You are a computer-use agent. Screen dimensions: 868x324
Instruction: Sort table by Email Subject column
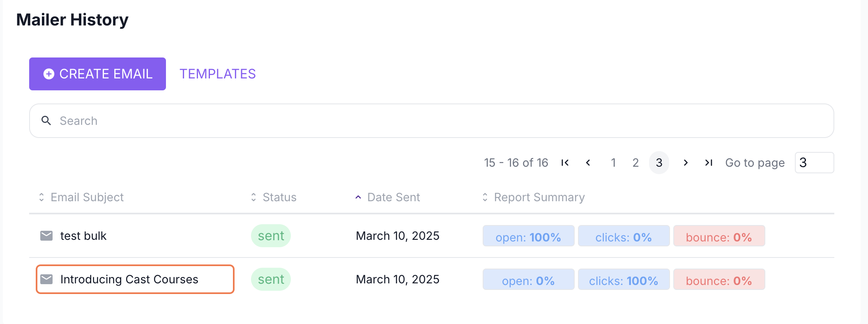pos(87,198)
